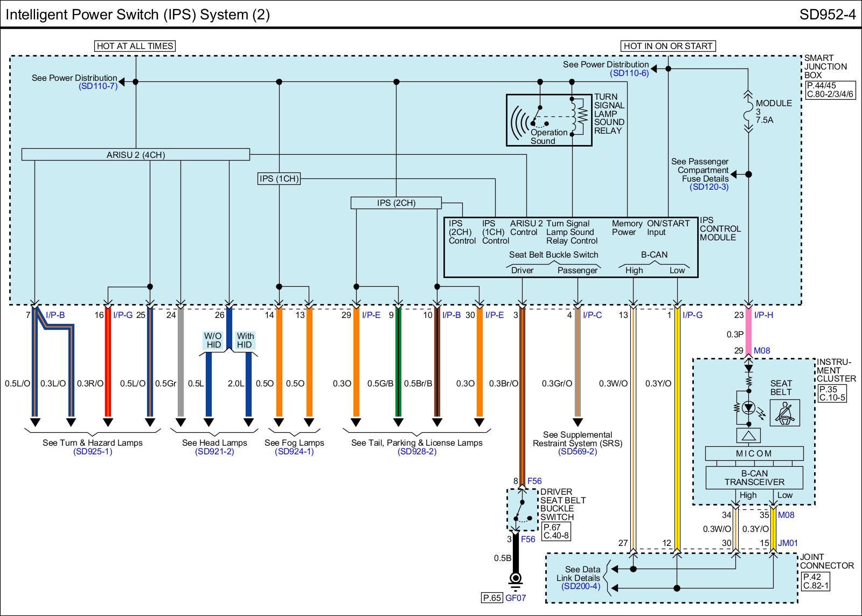This screenshot has width=862, height=616.
Task: Open the SD110-7 Power Distribution link
Action: pyautogui.click(x=98, y=86)
